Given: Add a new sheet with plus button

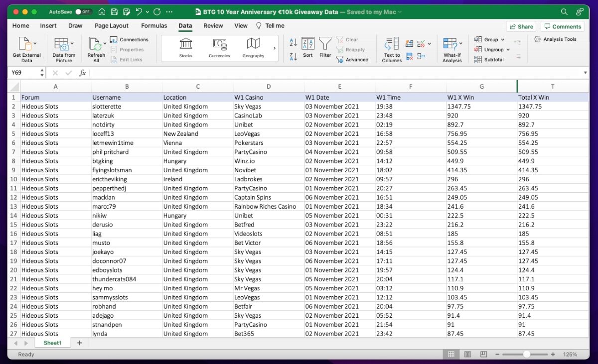Looking at the screenshot, I should (x=79, y=343).
